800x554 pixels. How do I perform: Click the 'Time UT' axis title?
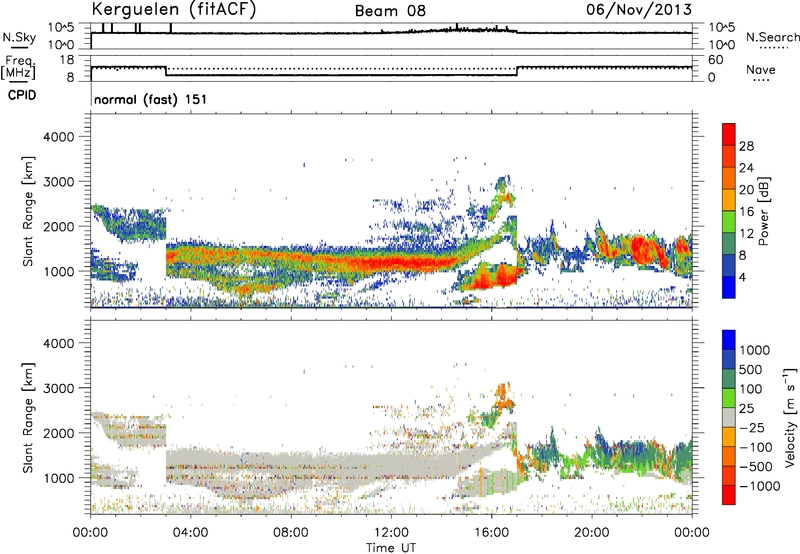tap(391, 548)
